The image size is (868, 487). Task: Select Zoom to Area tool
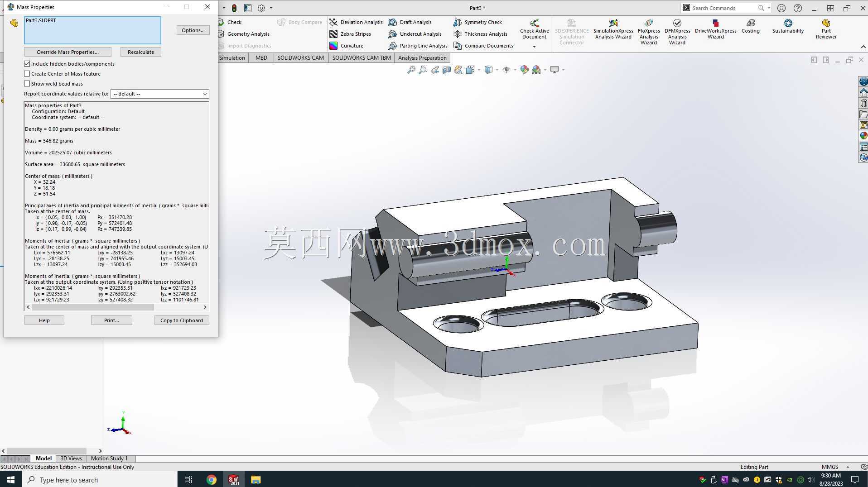[x=423, y=70]
